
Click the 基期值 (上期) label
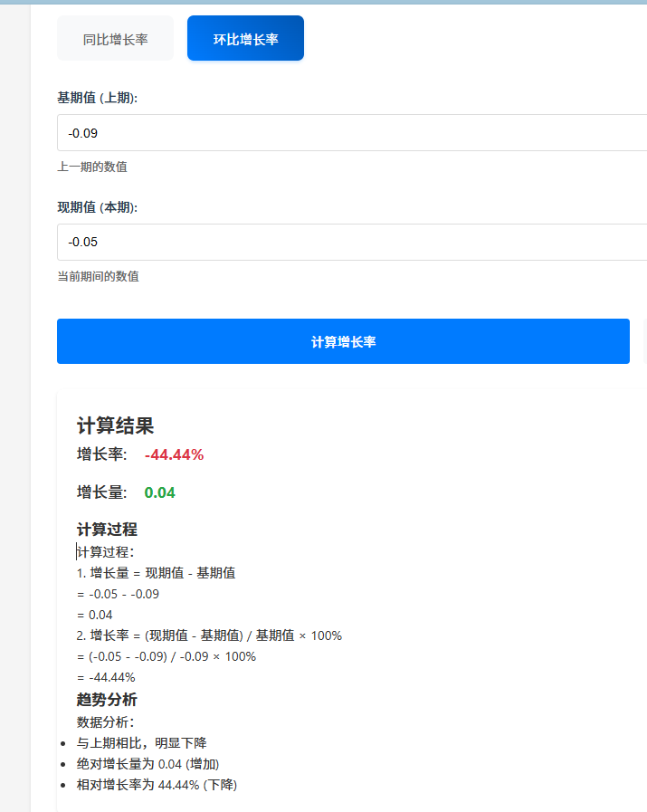[x=98, y=98]
